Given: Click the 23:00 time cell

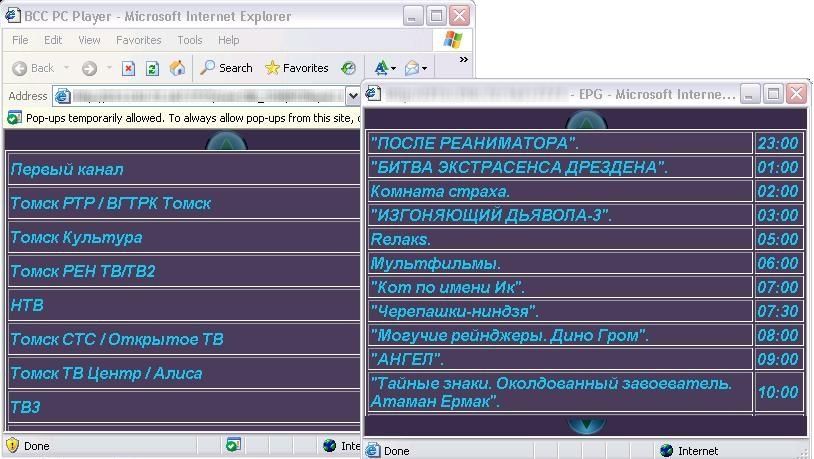Looking at the screenshot, I should [779, 143].
